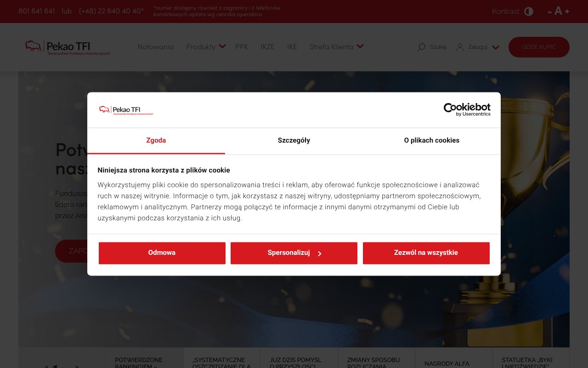Screen dimensions: 588x368
Task: Reject cookies with the Odmowa button
Action: click(x=162, y=253)
